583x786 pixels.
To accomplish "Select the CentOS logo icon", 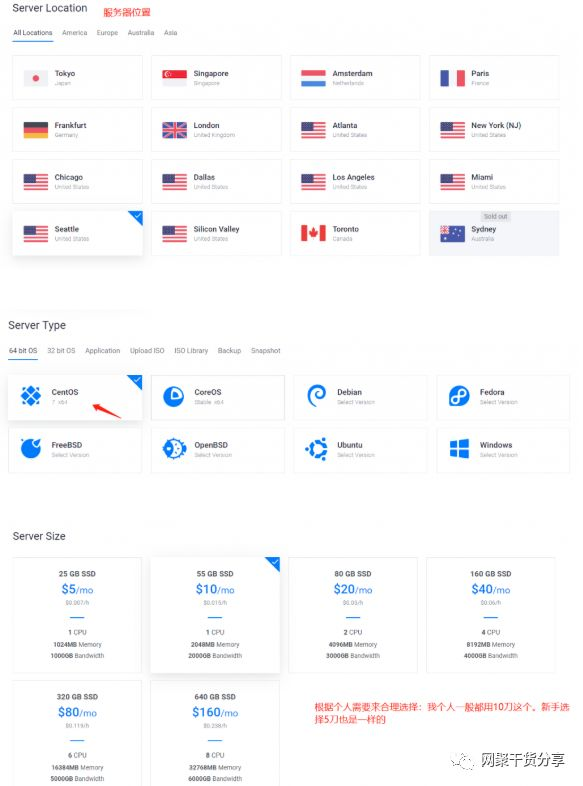I will pos(31,396).
